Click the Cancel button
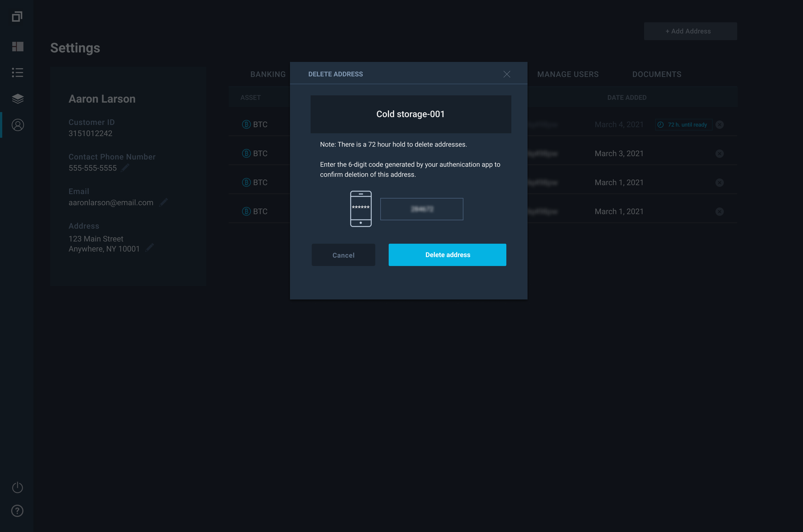The width and height of the screenshot is (803, 532). (343, 255)
